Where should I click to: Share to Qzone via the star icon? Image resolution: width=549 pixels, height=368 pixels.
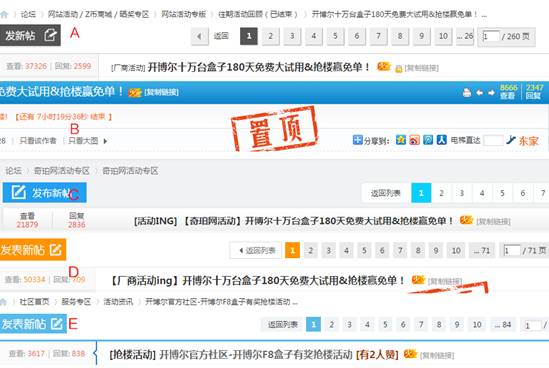click(x=401, y=140)
